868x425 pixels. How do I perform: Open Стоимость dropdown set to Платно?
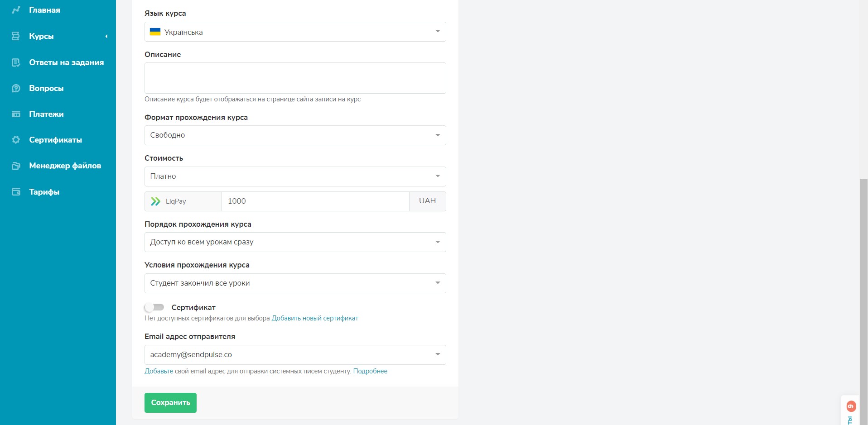click(x=295, y=177)
